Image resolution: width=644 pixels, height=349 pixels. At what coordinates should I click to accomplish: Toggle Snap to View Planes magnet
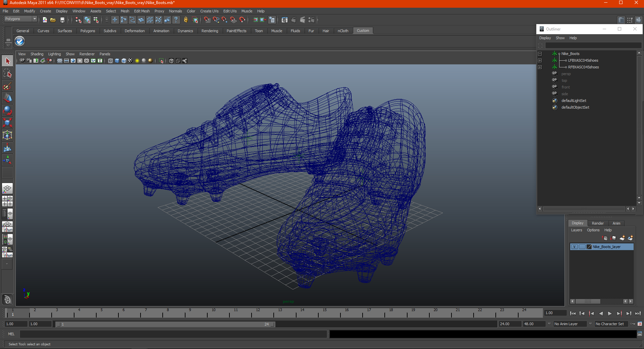[233, 20]
